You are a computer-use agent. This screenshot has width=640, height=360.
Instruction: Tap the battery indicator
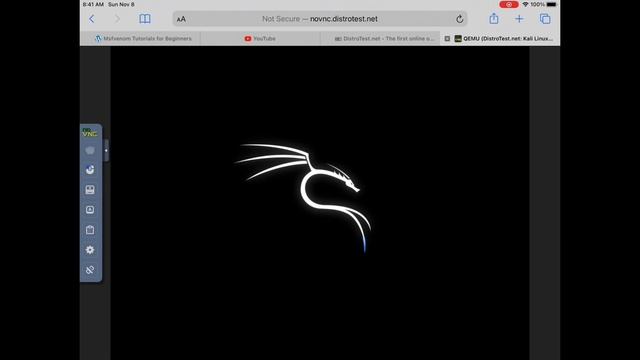(551, 4)
